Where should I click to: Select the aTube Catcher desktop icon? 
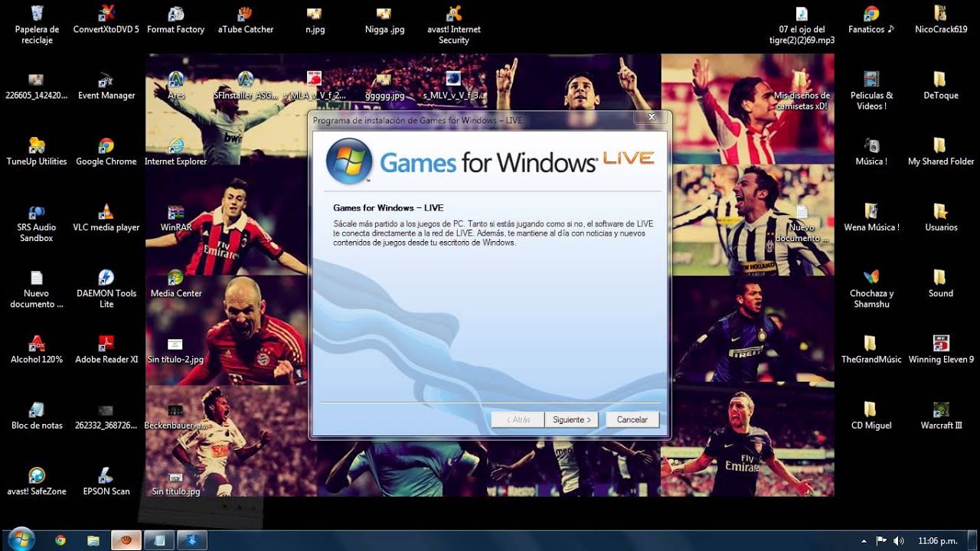[246, 20]
